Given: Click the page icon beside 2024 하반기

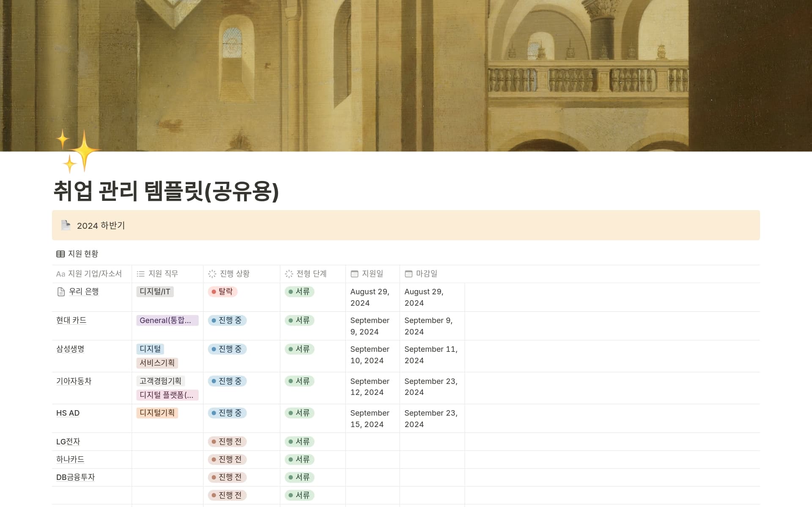Looking at the screenshot, I should click(66, 225).
